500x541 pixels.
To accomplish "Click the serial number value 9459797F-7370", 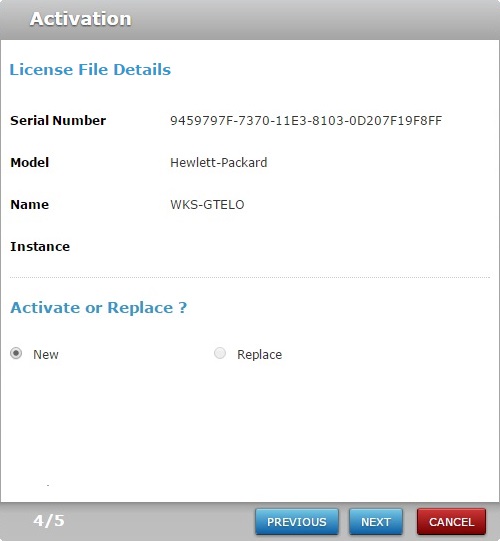I will tap(306, 121).
